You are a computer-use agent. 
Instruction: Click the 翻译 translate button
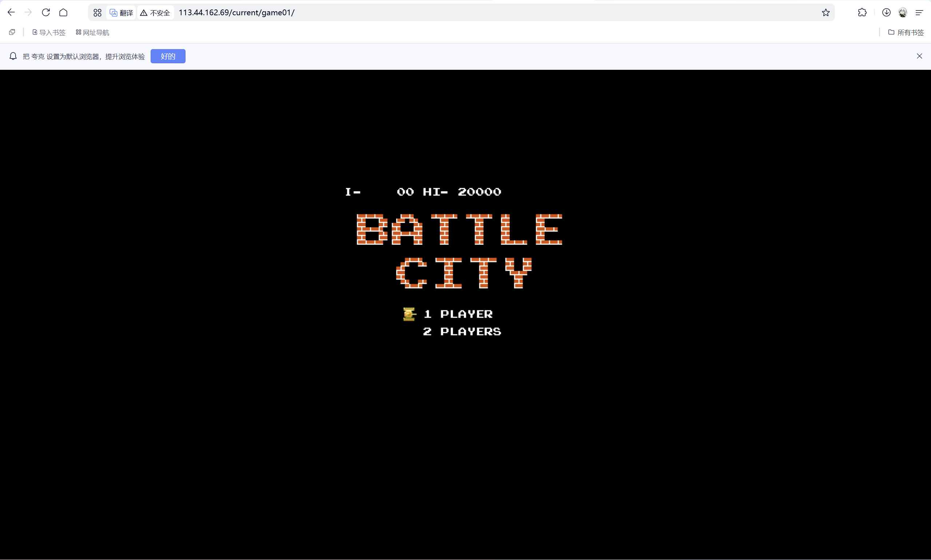click(x=121, y=13)
